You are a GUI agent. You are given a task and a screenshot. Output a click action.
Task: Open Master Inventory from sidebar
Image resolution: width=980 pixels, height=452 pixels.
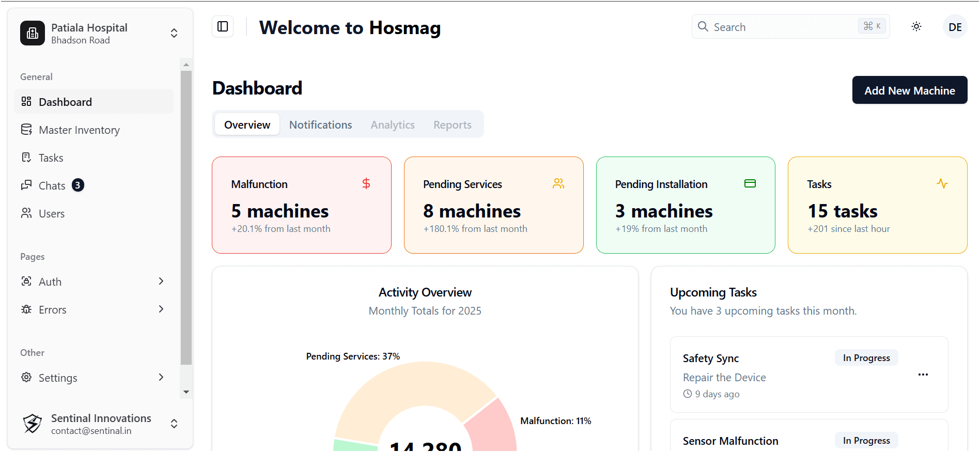click(79, 130)
